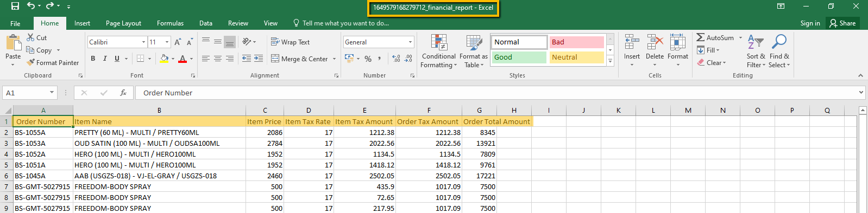Viewport: 868px width, 213px height.
Task: Click the Format Painter brush icon
Action: point(31,62)
